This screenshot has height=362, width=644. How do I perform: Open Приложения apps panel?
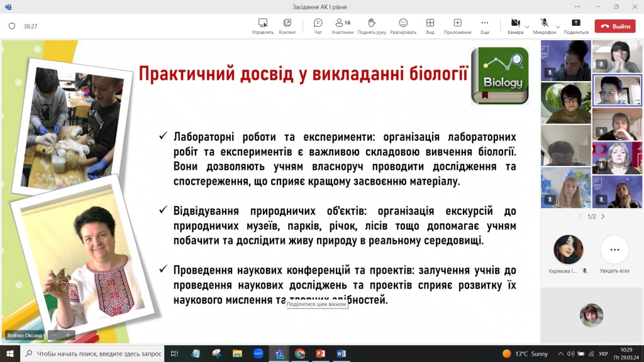[457, 26]
